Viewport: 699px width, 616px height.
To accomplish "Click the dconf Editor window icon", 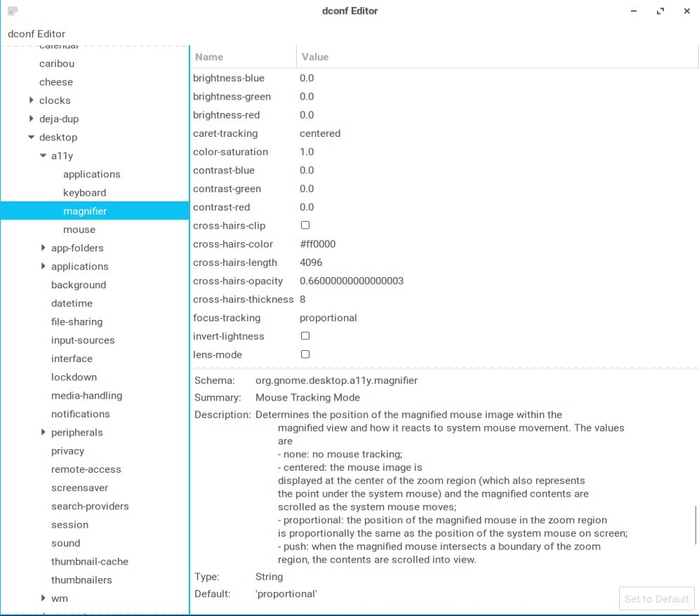I will tap(13, 11).
